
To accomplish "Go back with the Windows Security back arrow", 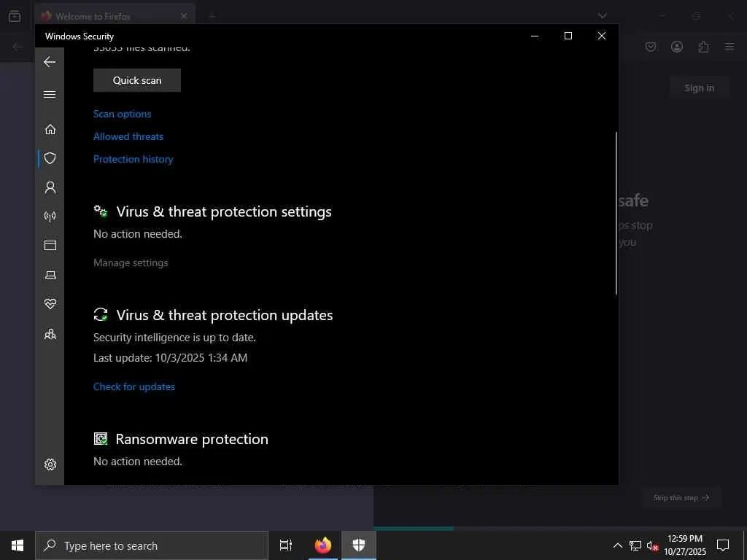I will point(50,62).
